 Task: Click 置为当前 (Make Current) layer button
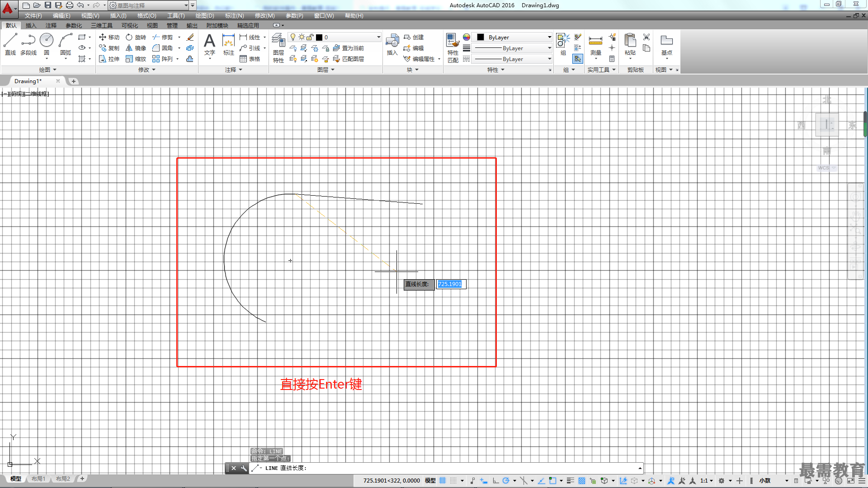[349, 48]
